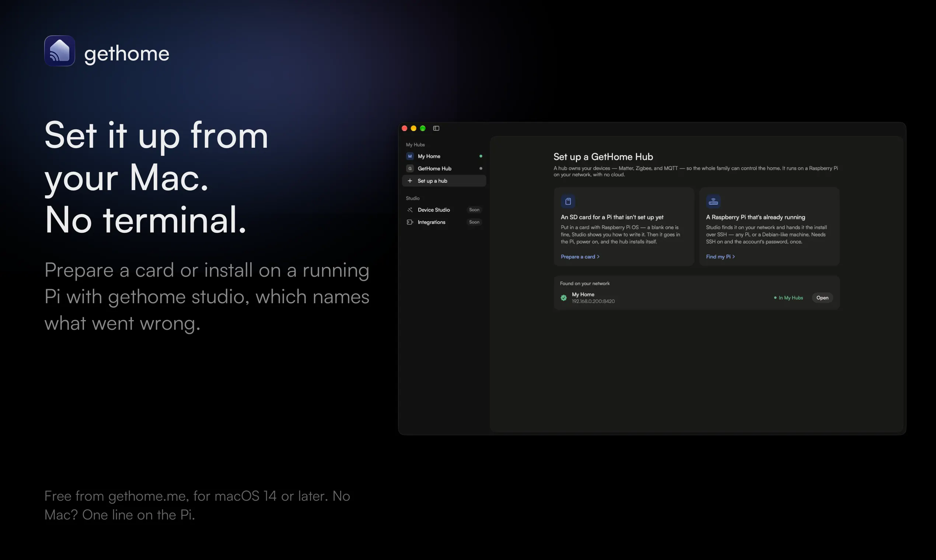
Task: Select My Home in the sidebar
Action: pyautogui.click(x=444, y=156)
